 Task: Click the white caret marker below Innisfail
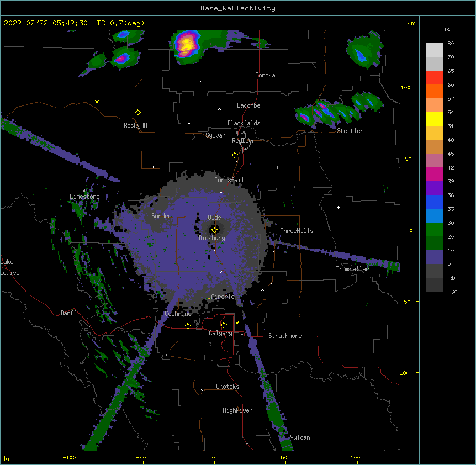click(221, 193)
